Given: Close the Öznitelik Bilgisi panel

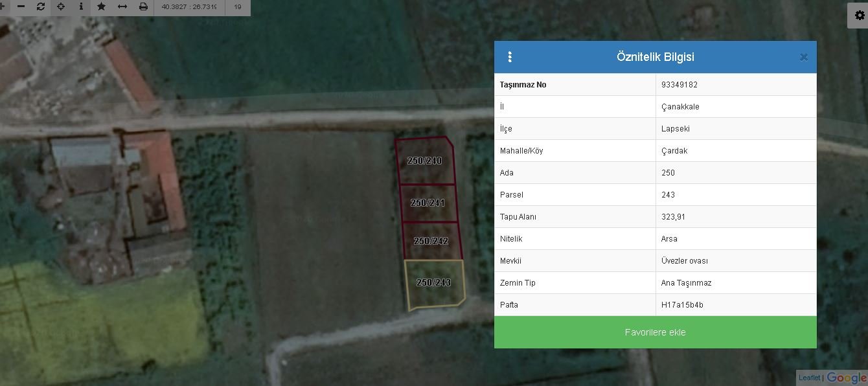Looking at the screenshot, I should click(x=803, y=57).
